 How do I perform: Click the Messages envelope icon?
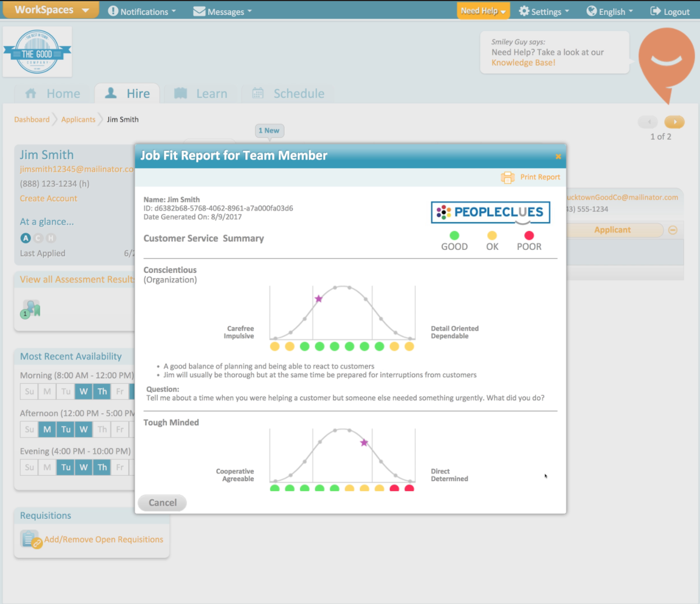click(199, 10)
